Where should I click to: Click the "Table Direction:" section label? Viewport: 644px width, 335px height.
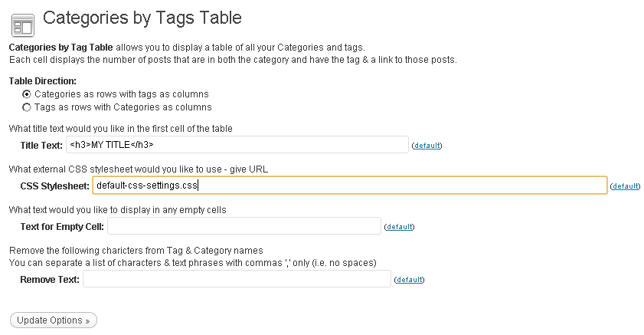click(43, 81)
